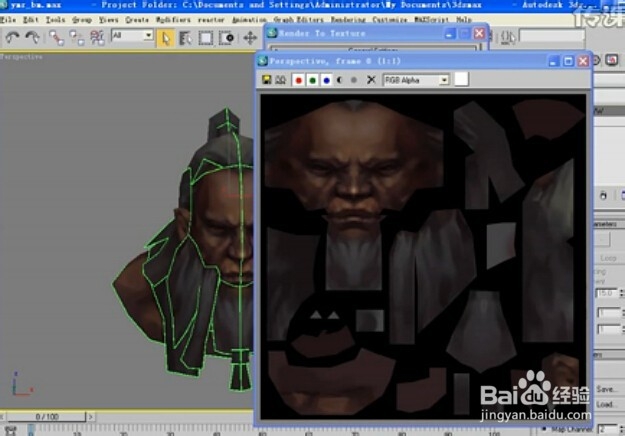625x436 pixels.
Task: Click the Map Channel value field
Action: pyautogui.click(x=607, y=430)
